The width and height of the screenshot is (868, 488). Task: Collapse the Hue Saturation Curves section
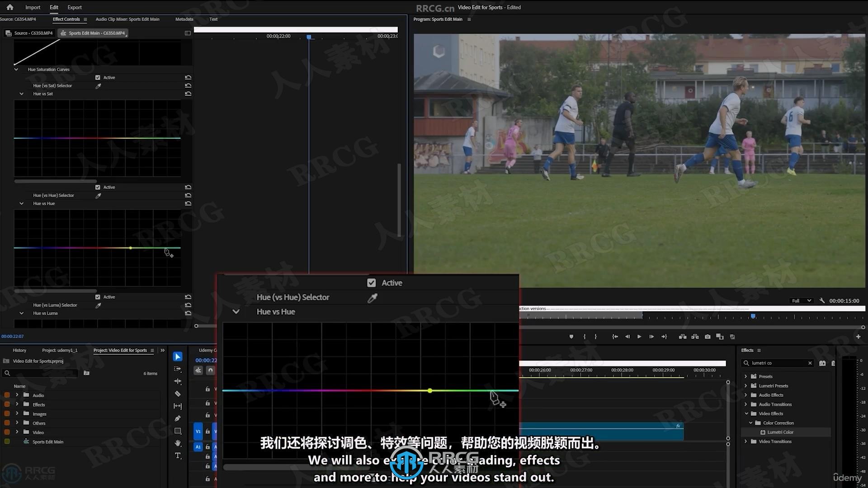tap(16, 70)
